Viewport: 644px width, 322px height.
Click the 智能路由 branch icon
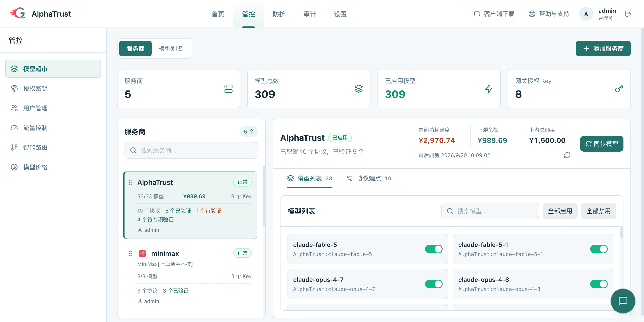coord(14,147)
